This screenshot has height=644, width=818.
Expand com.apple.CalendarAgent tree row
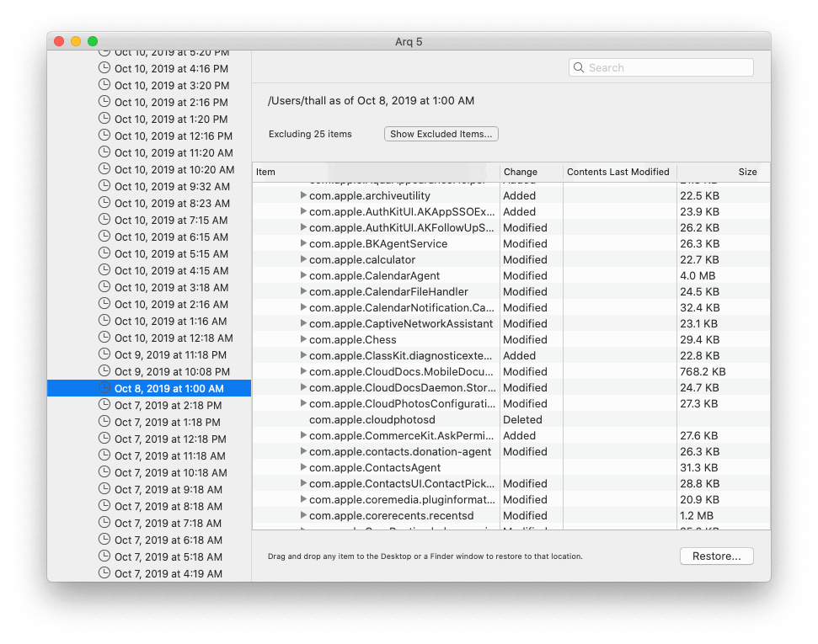coord(303,275)
